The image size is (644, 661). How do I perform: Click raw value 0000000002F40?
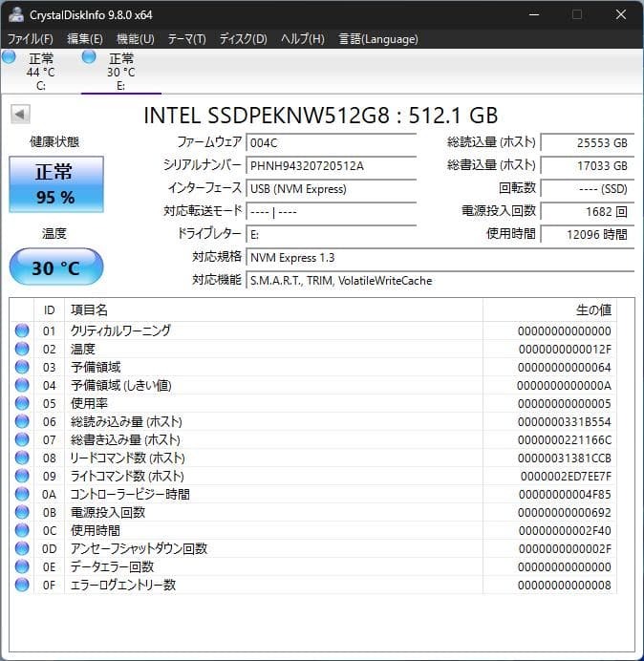pyautogui.click(x=565, y=530)
